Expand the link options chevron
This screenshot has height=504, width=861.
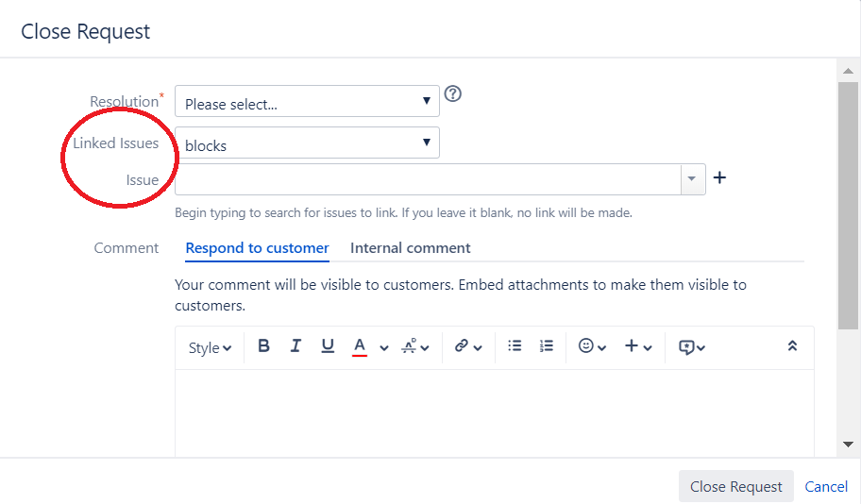478,347
